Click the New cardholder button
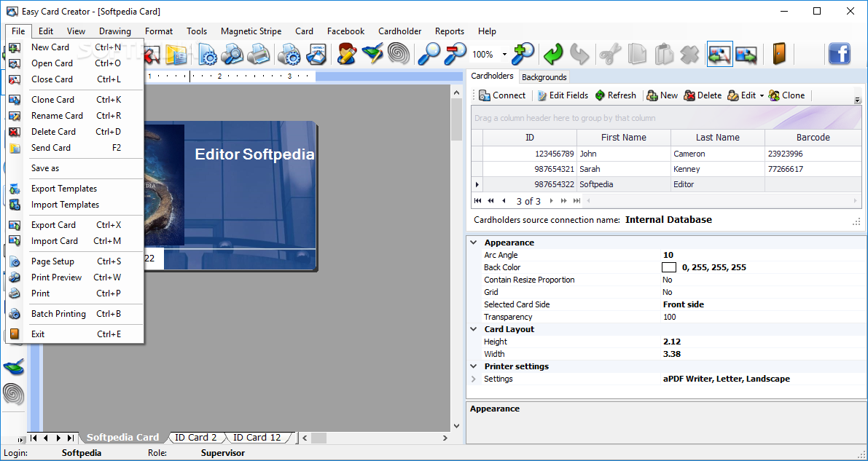 tap(662, 95)
